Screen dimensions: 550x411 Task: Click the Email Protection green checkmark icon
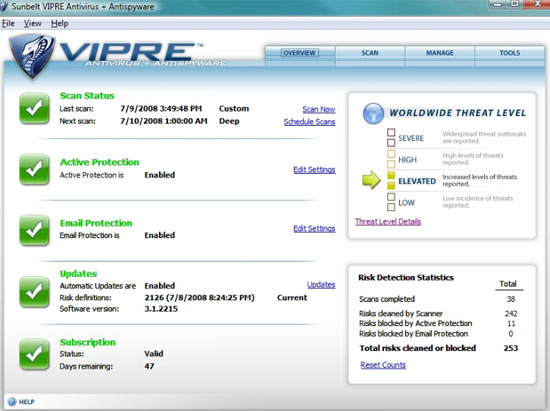34,230
